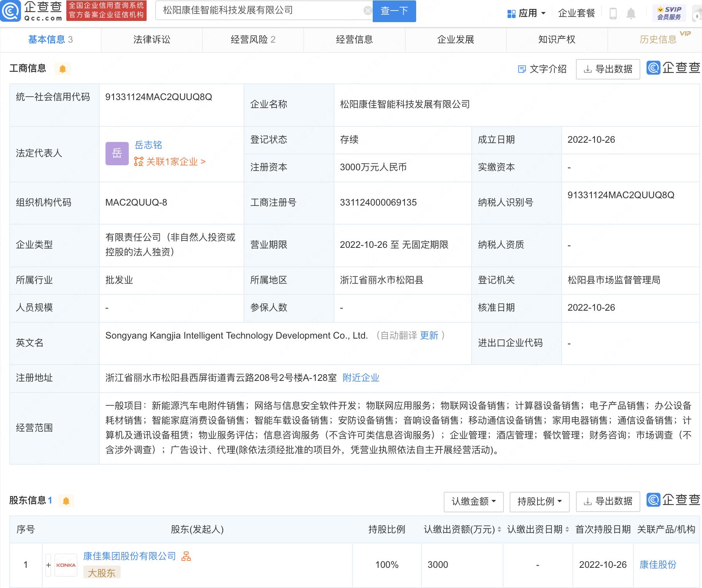The image size is (702, 588).
Task: Open the 认缴金额 filter dropdown
Action: click(x=474, y=502)
